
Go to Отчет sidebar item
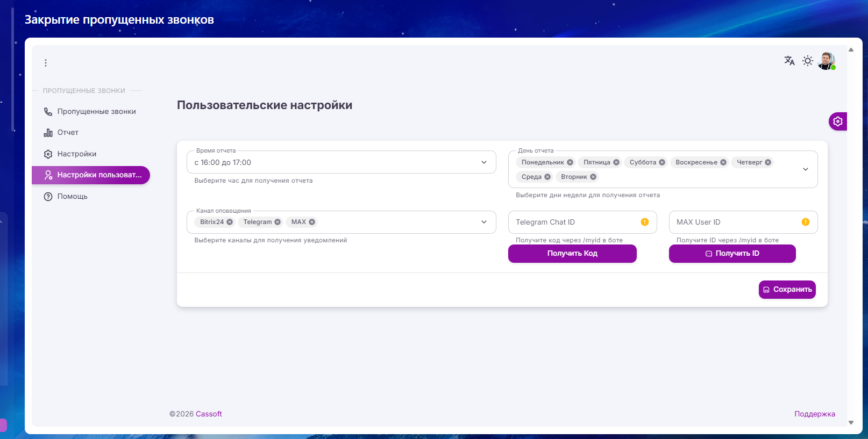pyautogui.click(x=68, y=133)
